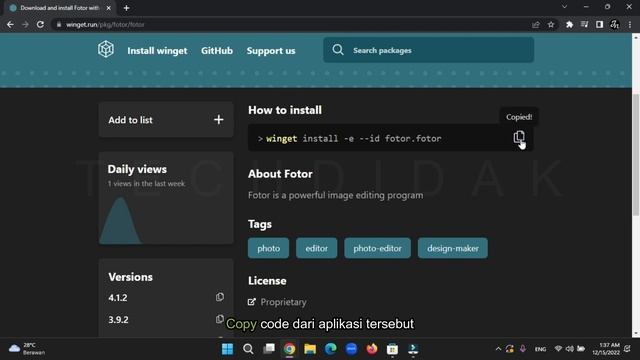
Task: Click the winget.run logo icon
Action: click(106, 49)
